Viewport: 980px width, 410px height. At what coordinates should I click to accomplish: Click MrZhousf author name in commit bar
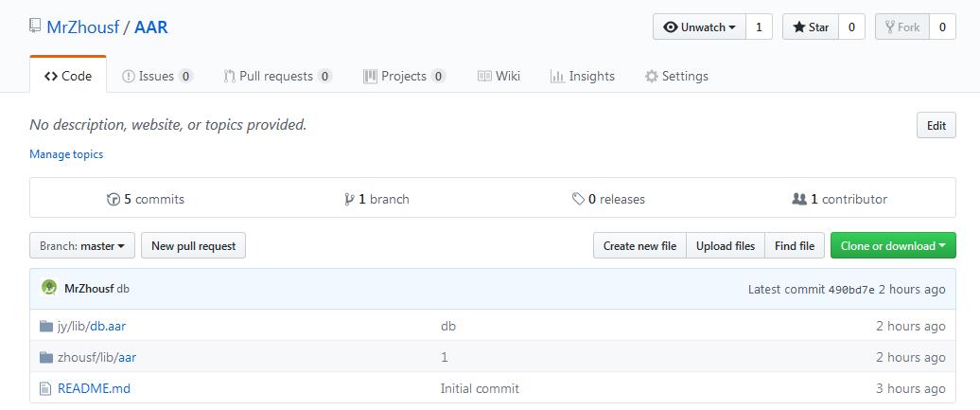point(89,289)
